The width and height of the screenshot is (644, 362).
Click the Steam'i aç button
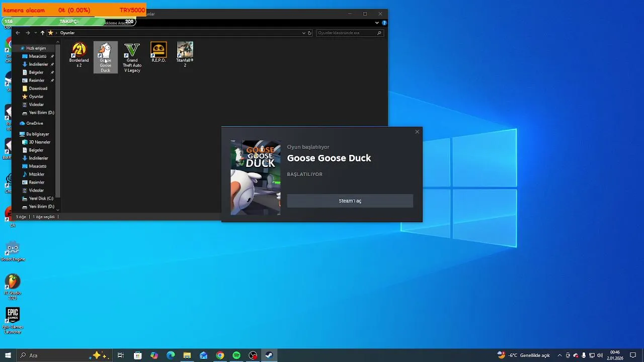click(350, 201)
